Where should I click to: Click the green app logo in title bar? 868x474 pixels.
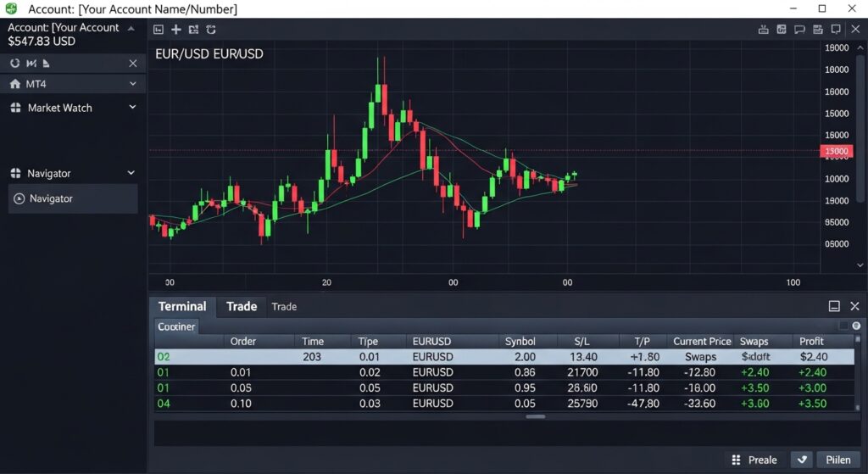point(11,8)
